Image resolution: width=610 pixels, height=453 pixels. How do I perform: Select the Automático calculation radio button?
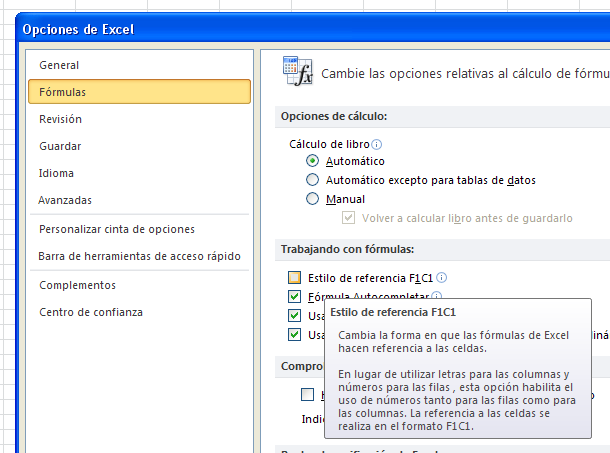[x=312, y=161]
